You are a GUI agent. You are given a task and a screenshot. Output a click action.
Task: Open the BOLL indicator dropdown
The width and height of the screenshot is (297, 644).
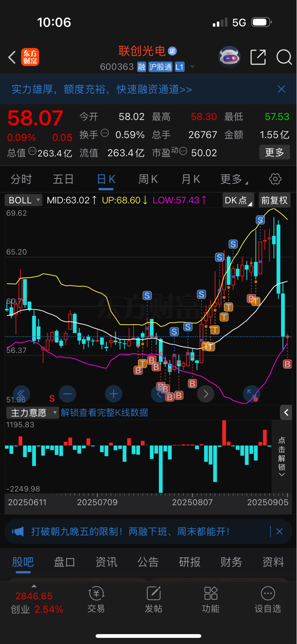tap(23, 200)
